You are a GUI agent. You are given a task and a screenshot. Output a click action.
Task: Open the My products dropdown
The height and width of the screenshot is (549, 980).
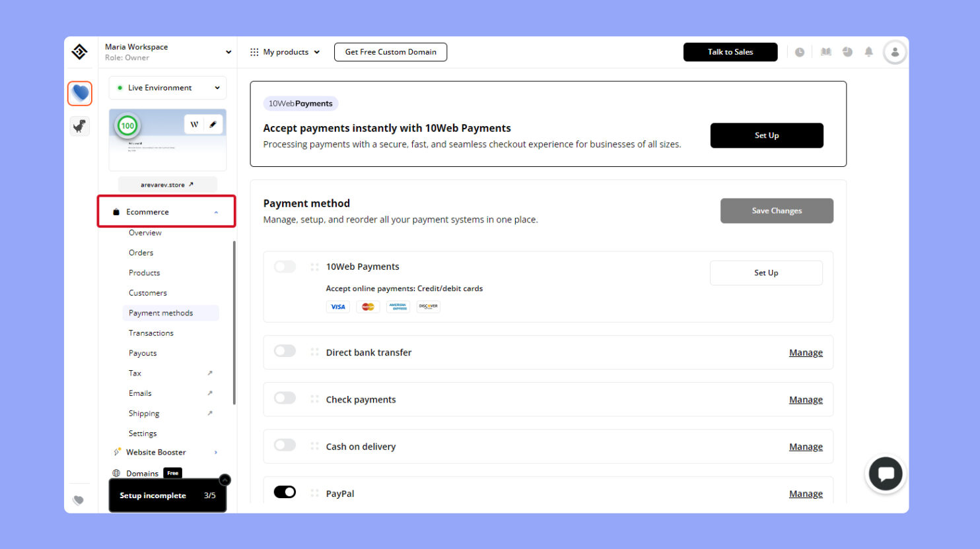(285, 52)
